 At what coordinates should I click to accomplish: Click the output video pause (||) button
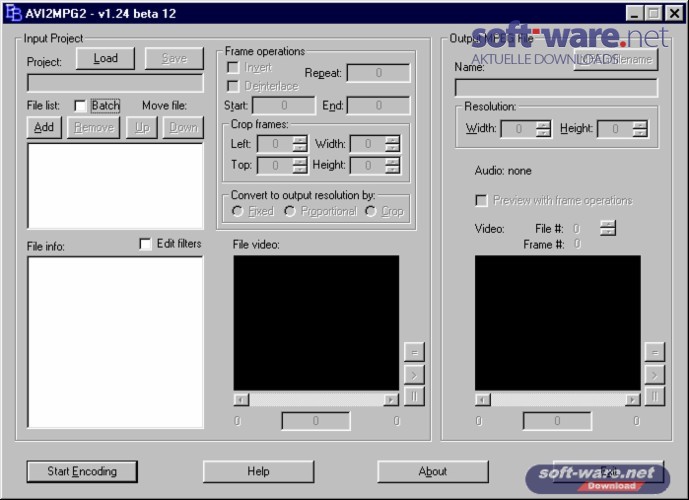(655, 396)
